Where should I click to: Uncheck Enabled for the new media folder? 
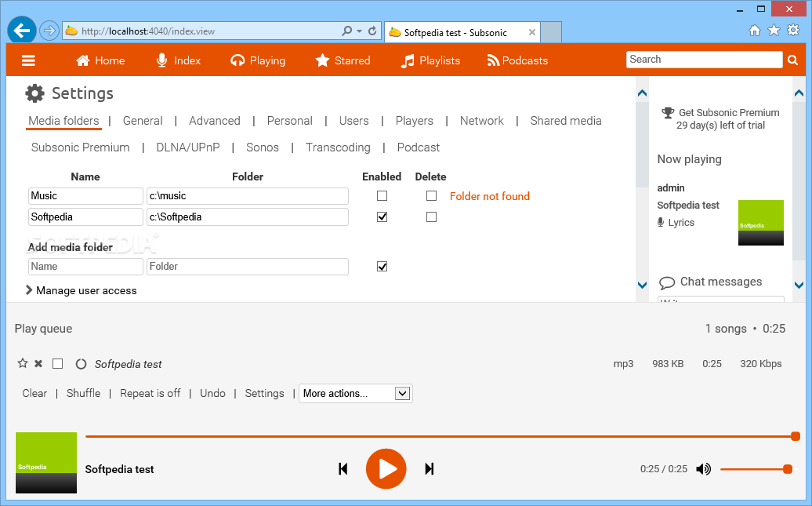[382, 267]
